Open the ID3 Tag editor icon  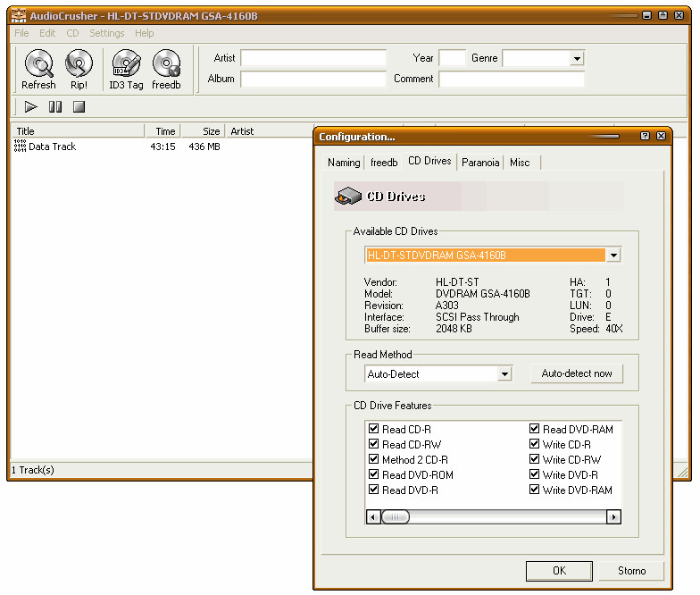pos(127,63)
